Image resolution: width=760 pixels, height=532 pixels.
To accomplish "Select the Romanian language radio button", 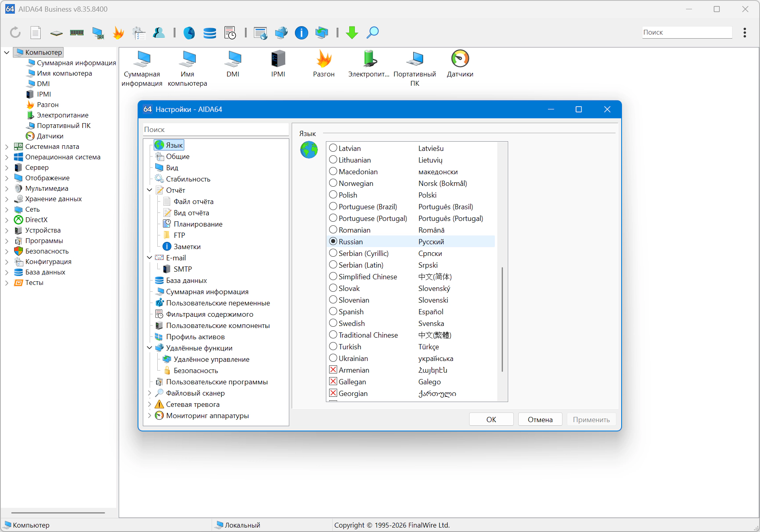I will [333, 230].
